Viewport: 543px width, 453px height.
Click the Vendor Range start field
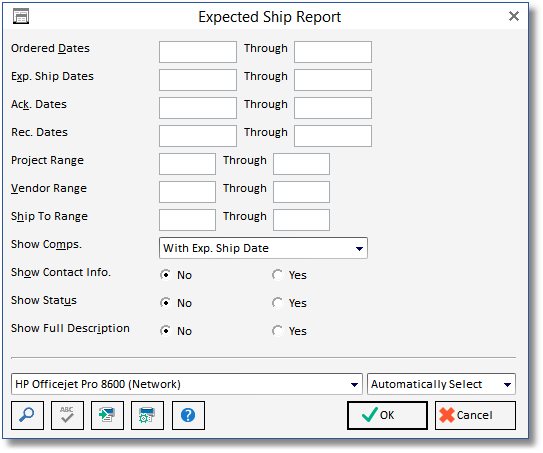pyautogui.click(x=187, y=192)
